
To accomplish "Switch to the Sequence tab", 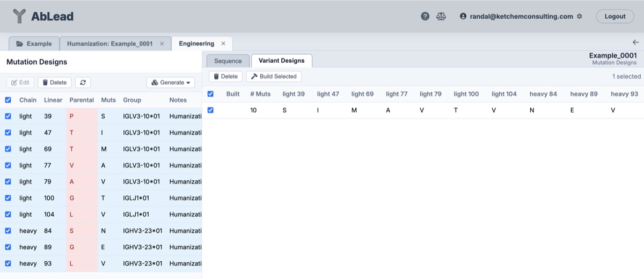I will point(228,61).
